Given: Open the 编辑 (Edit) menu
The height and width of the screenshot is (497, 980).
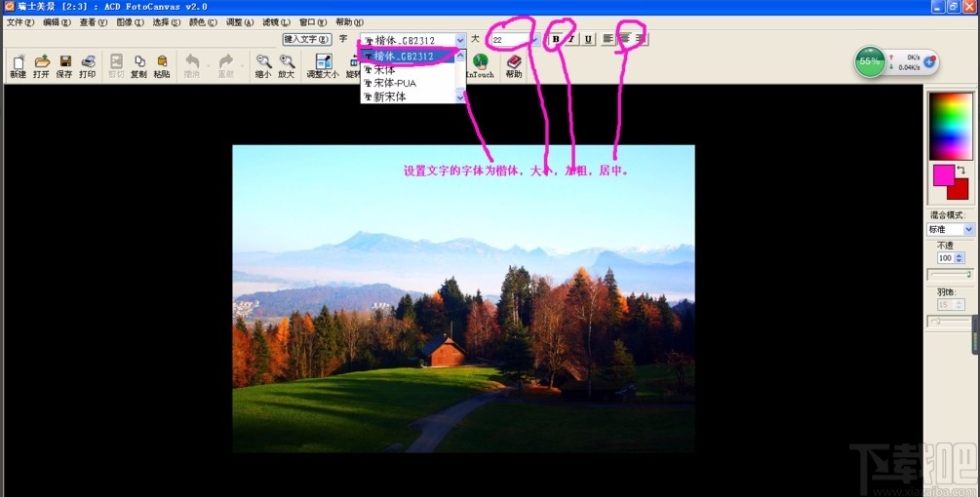Looking at the screenshot, I should coord(57,21).
